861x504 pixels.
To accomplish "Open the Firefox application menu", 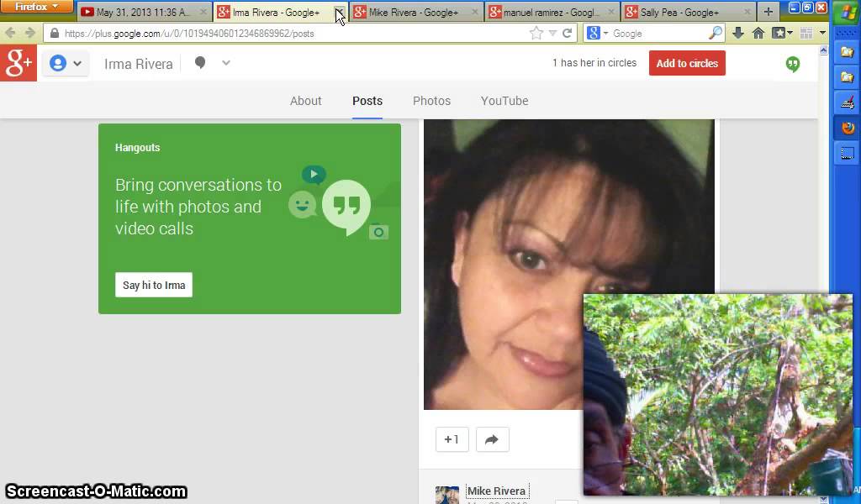I will 37,7.
